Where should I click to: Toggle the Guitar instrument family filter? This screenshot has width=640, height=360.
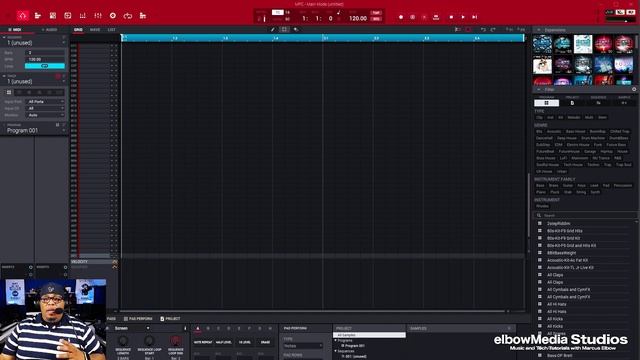(568, 185)
